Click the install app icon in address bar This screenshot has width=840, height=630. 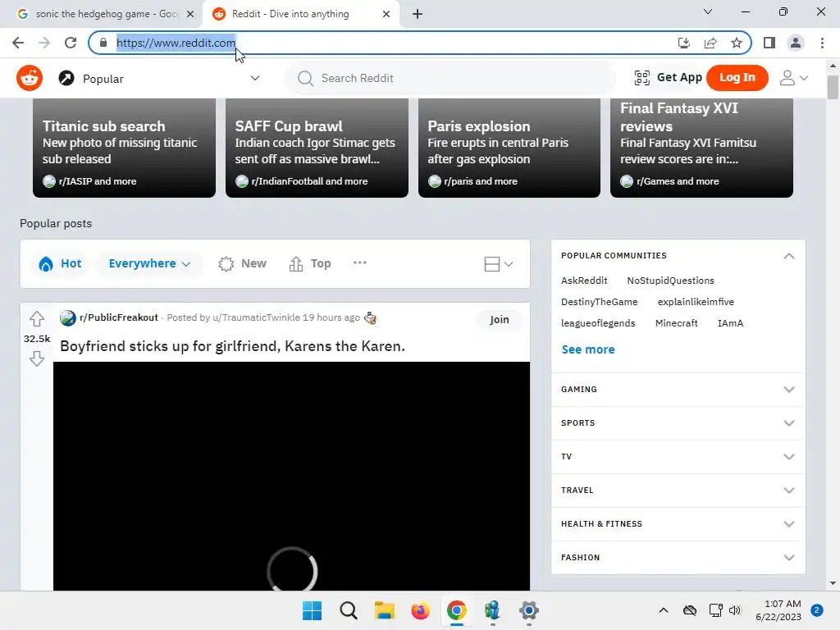point(684,43)
